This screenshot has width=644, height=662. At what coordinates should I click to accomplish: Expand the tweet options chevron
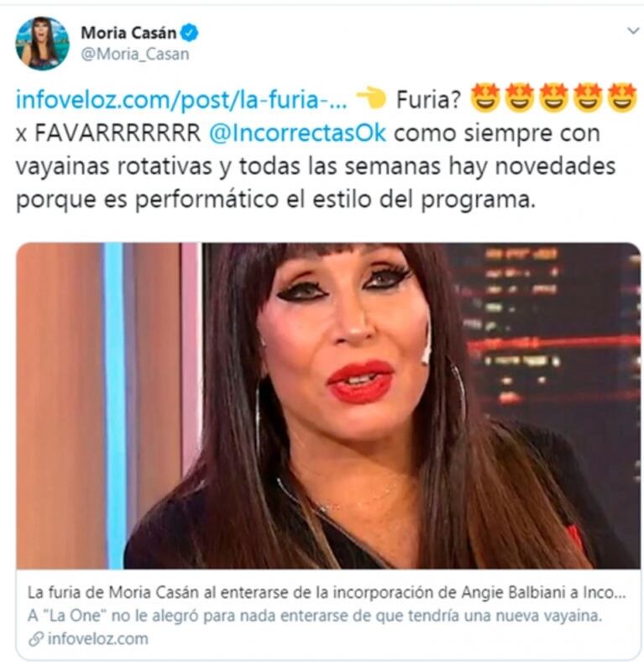[x=633, y=31]
